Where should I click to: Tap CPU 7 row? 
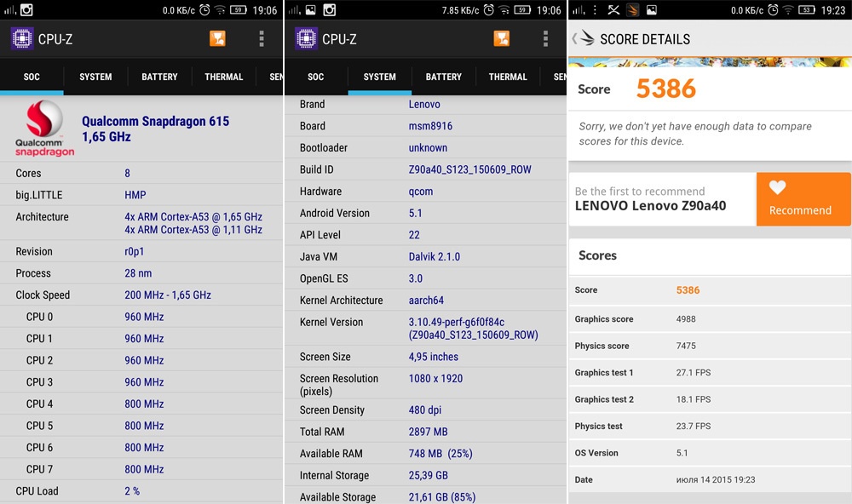141,469
